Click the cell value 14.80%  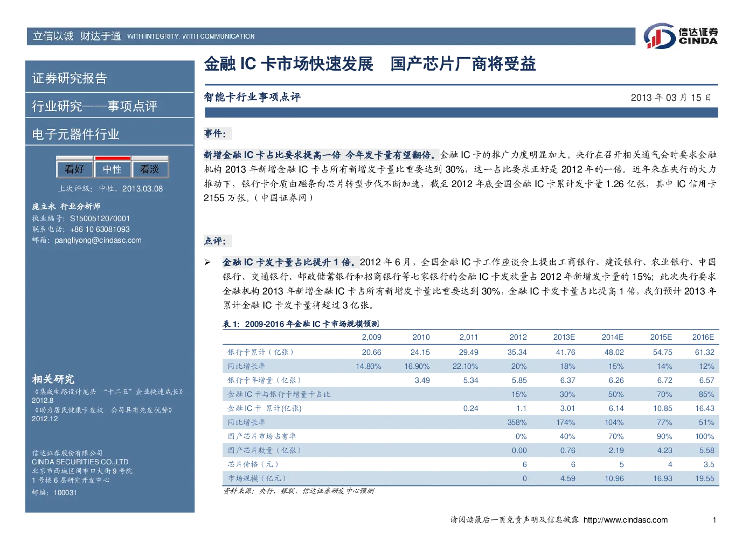[x=368, y=366]
